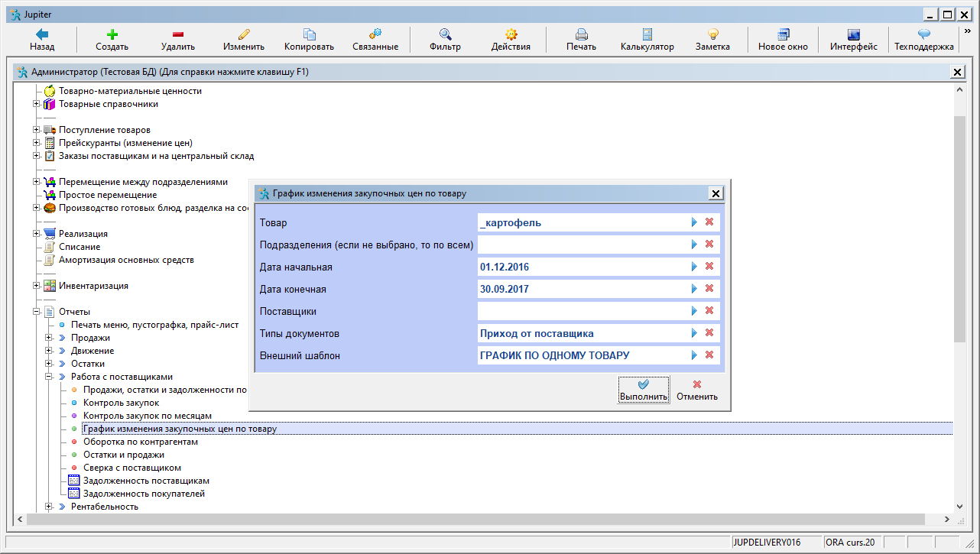Screen dimensions: 980x554
Task: Open the Действия gear menu
Action: 511,40
